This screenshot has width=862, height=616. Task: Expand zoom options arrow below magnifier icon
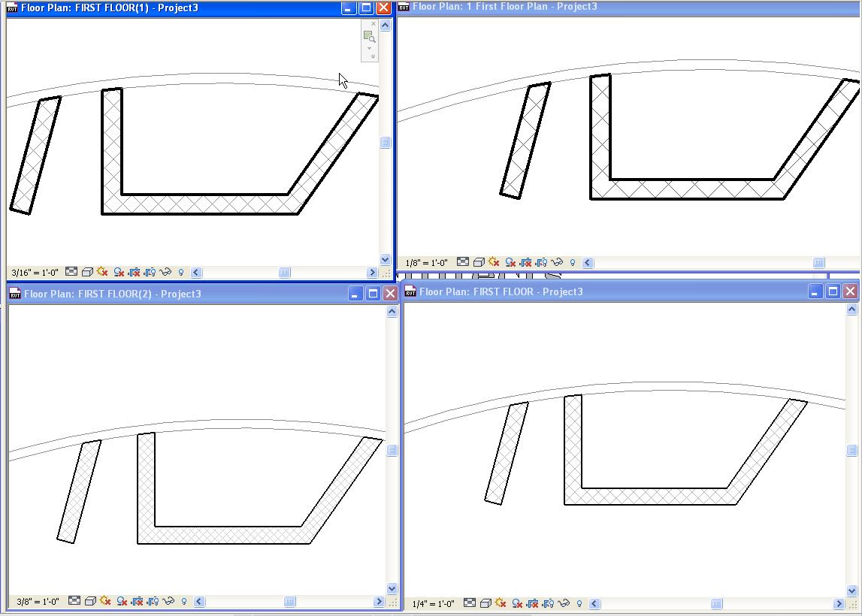(x=370, y=48)
